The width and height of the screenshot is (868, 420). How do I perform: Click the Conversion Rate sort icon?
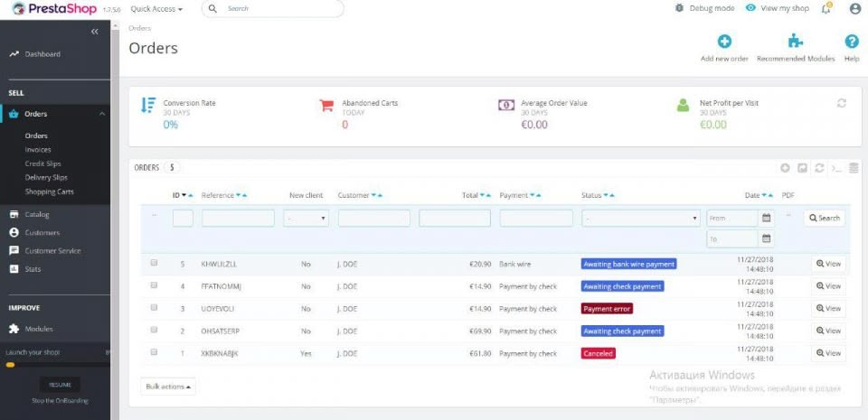147,105
